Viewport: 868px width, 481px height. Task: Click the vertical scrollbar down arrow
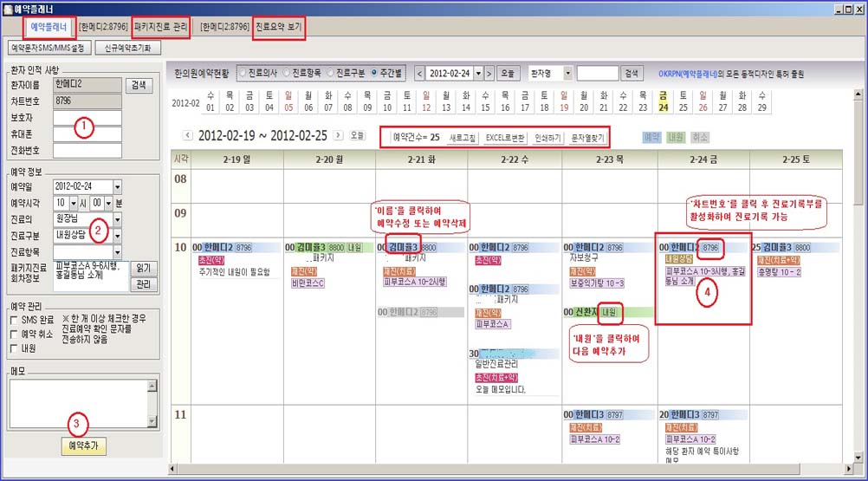[858, 458]
